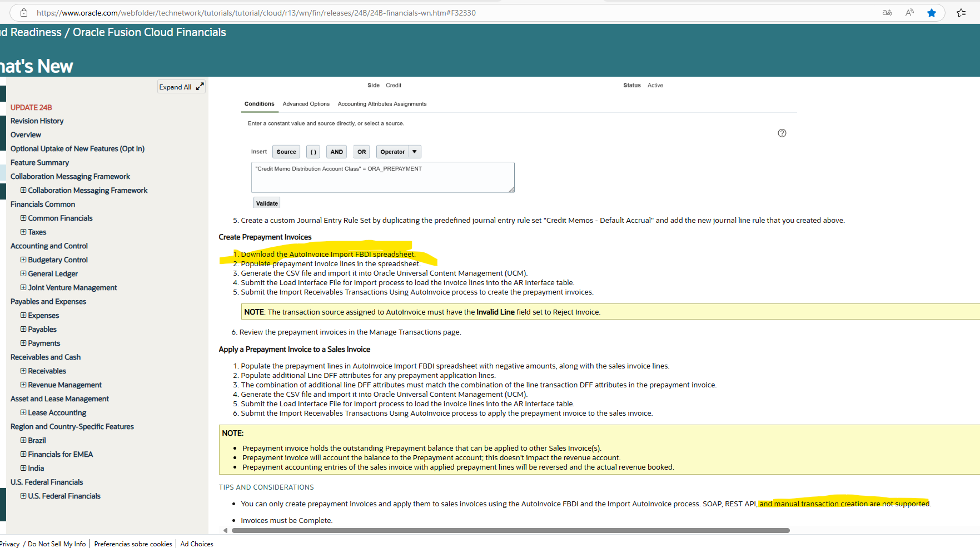Click the site permissions lock icon
The height and width of the screenshot is (548, 980).
[23, 12]
